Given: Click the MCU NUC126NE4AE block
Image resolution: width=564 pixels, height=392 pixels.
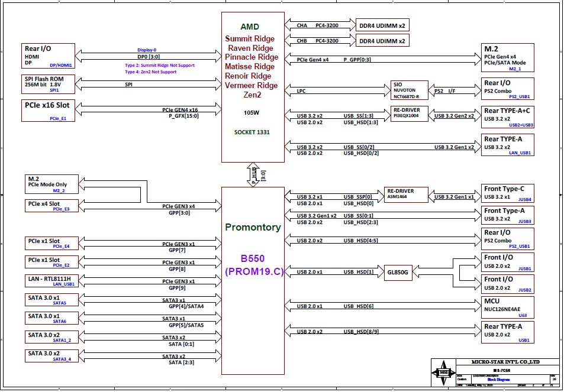Looking at the screenshot, I should pyautogui.click(x=508, y=307).
